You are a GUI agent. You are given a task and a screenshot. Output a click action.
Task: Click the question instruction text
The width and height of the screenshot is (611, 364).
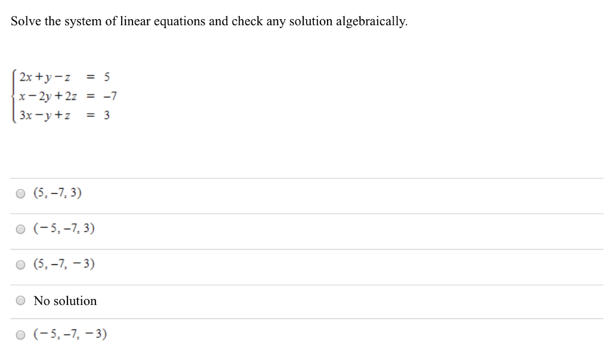tap(209, 21)
